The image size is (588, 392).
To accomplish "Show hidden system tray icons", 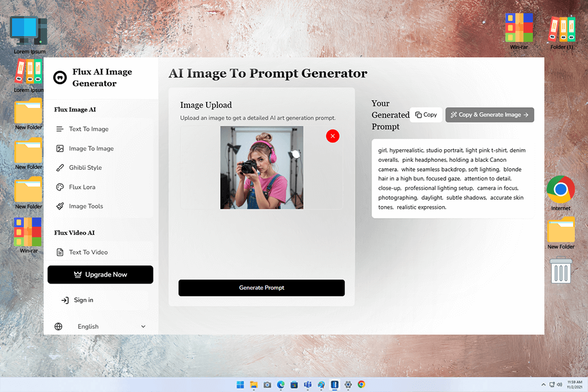I will 543,385.
